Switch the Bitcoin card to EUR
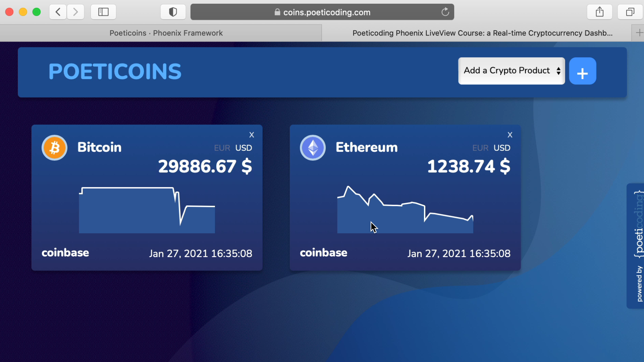Screen dimensions: 644x362 point(222,148)
